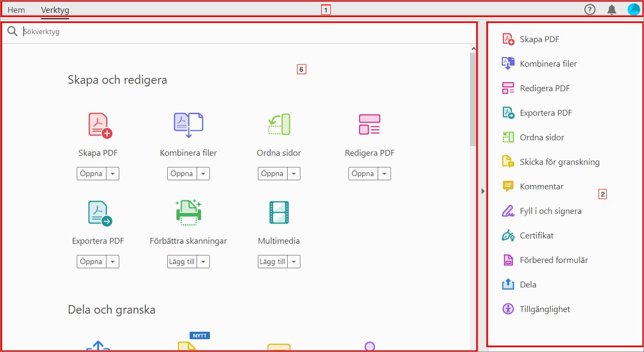Image resolution: width=644 pixels, height=352 pixels.
Task: Select Kommentar speech bubble icon in sidebar
Action: click(x=508, y=186)
